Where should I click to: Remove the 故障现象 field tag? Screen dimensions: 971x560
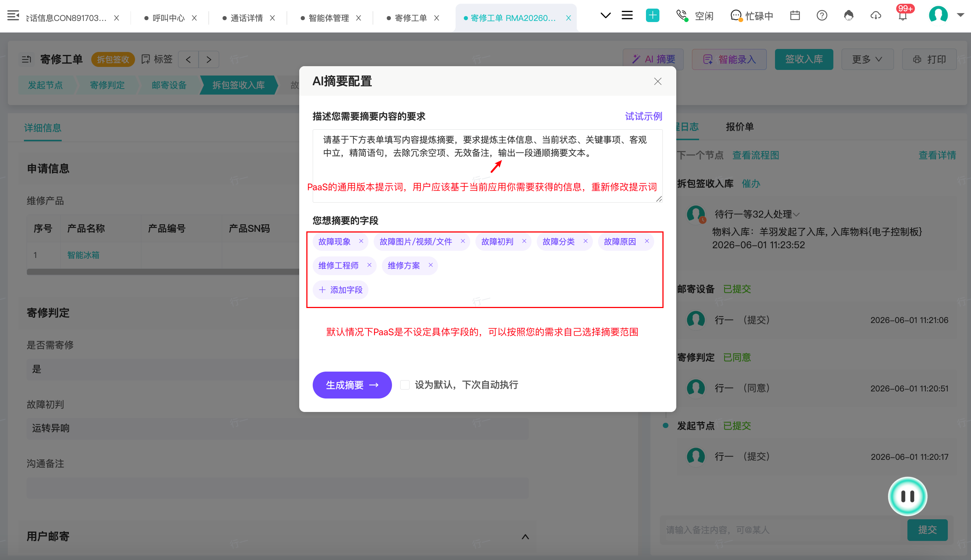point(361,241)
